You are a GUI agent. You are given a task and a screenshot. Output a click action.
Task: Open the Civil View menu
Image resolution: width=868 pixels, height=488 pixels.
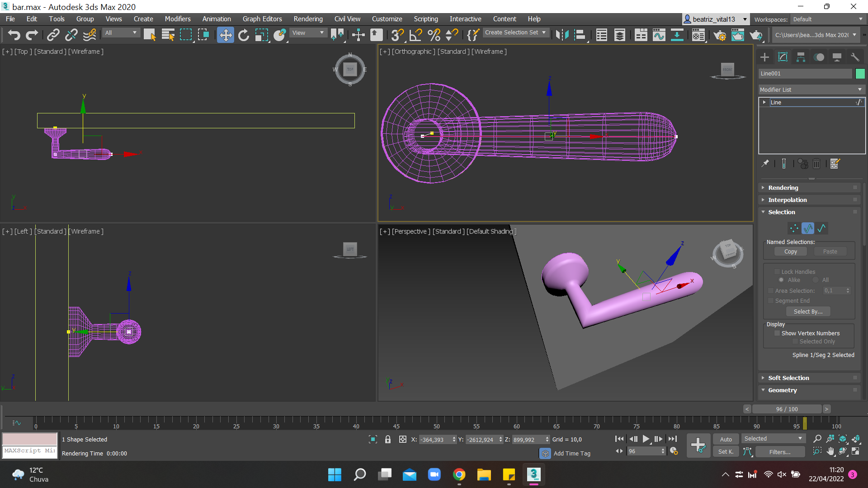point(347,19)
